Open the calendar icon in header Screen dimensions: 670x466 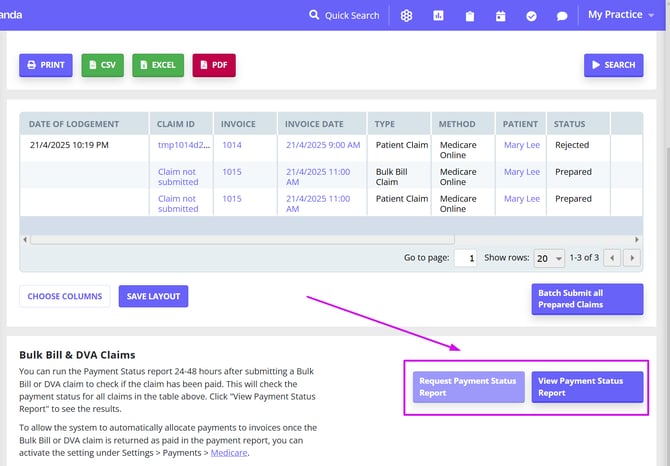click(x=500, y=16)
